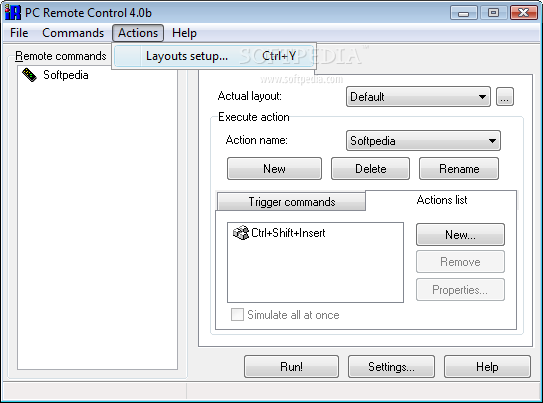Select Softpedia text in remote commands

point(65,75)
